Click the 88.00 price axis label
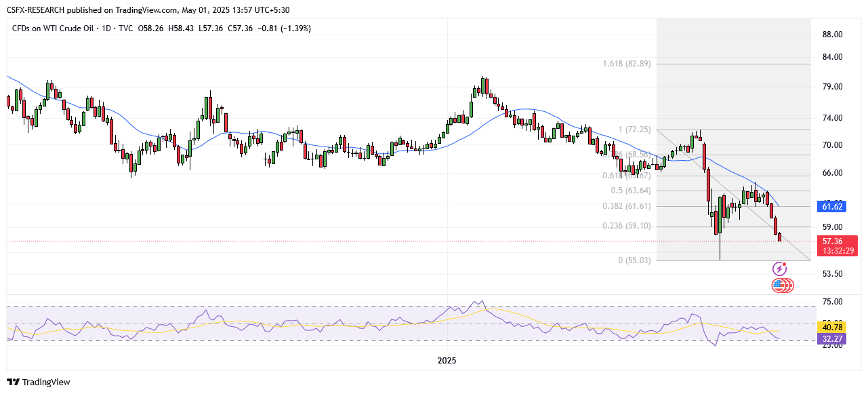 click(832, 35)
